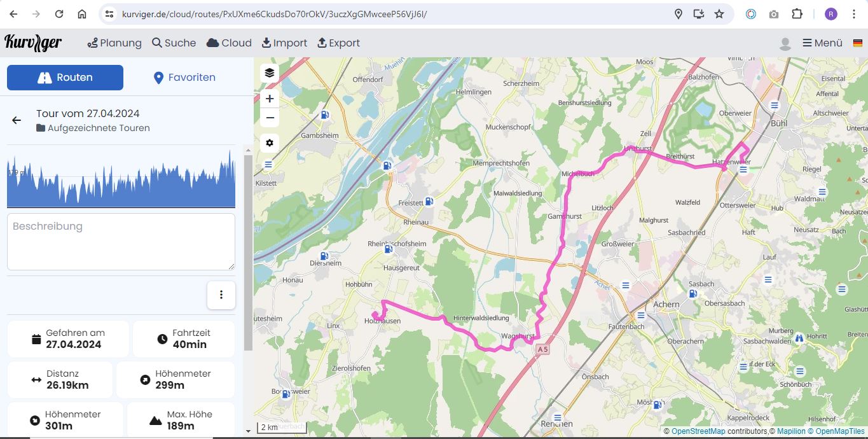The image size is (868, 439).
Task: Open the OpenStreetMap attribution link
Action: click(x=698, y=431)
